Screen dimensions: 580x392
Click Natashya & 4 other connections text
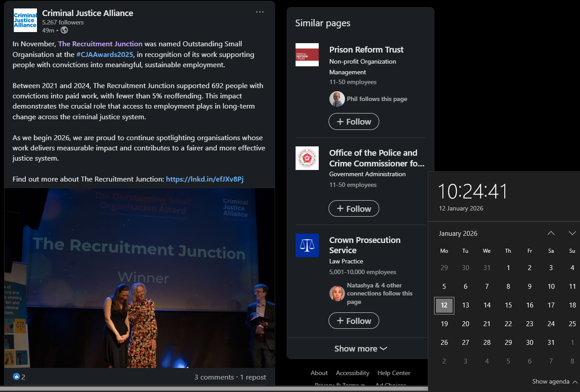click(380, 294)
